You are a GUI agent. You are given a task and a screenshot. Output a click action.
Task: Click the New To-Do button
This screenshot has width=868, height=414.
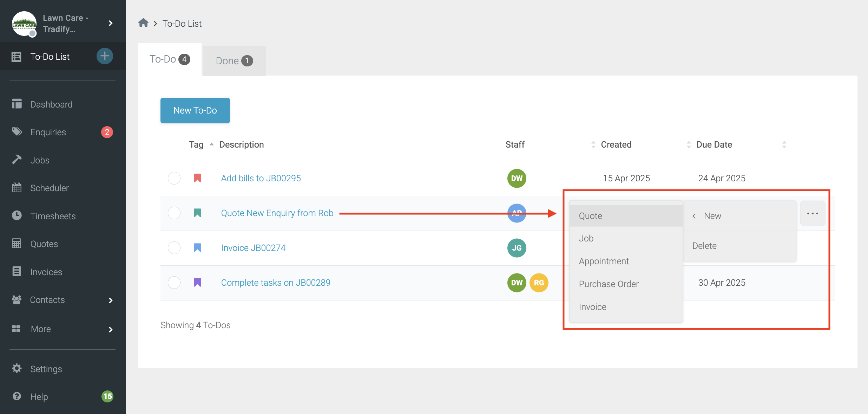pyautogui.click(x=195, y=110)
